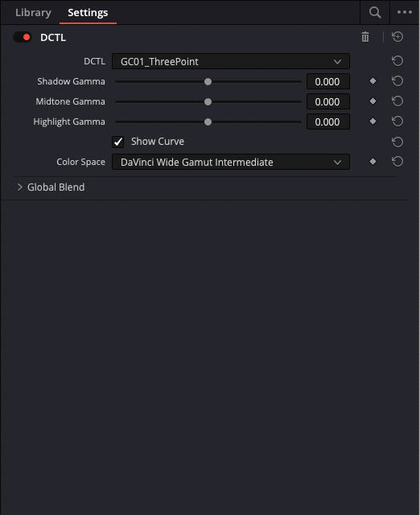Switch to the Library tab

coord(33,13)
